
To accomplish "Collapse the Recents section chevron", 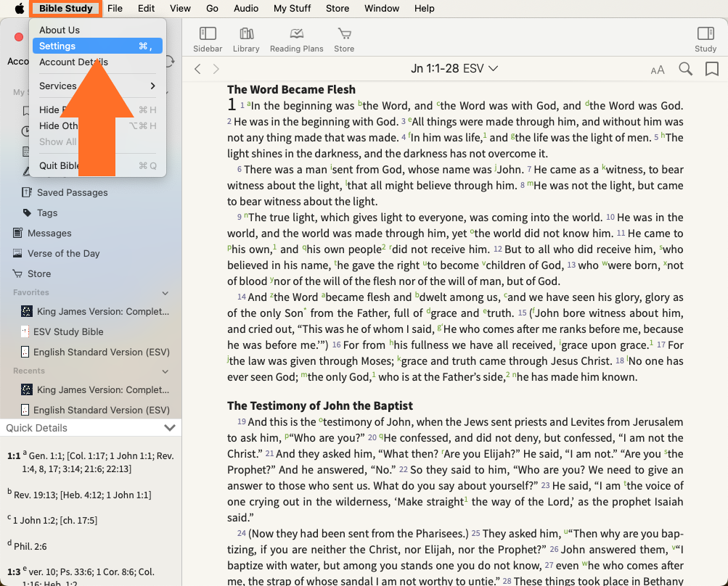I will click(165, 371).
